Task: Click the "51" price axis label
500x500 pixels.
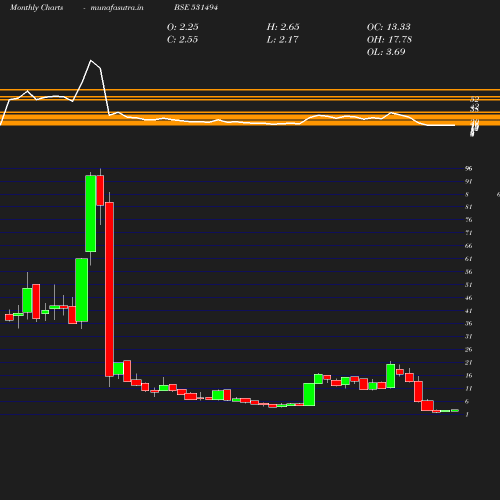Action: [x=468, y=285]
